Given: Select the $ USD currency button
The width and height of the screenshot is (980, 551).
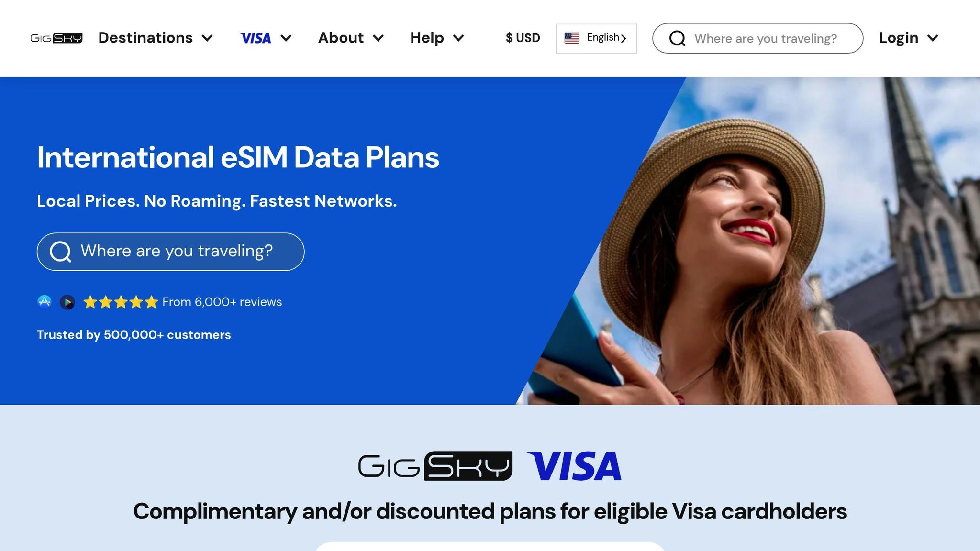Looking at the screenshot, I should pyautogui.click(x=523, y=38).
